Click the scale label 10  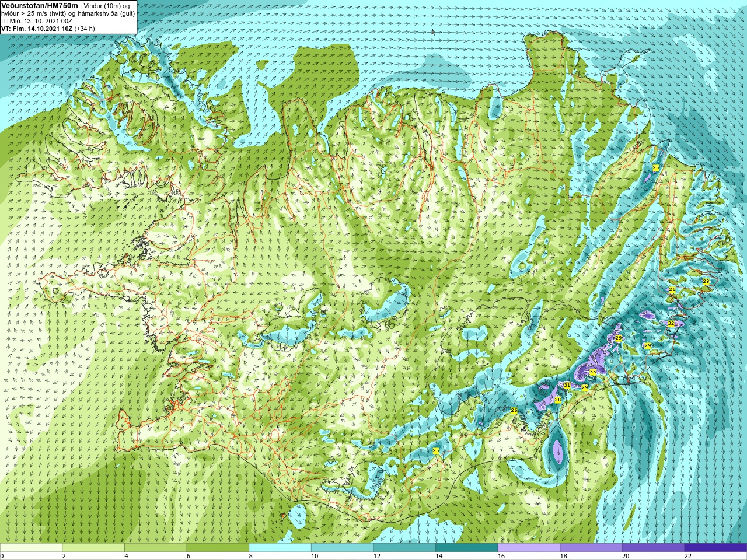[315, 556]
